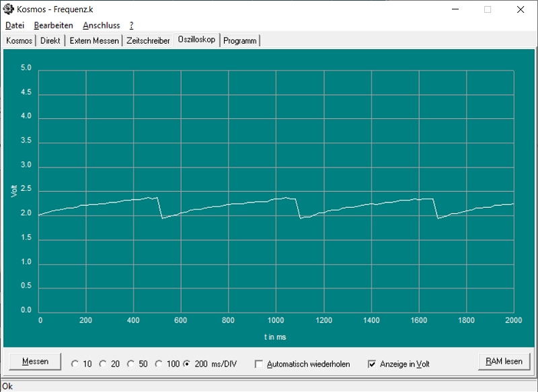Set time base to 50 ms/DIV
This screenshot has width=538, height=392.
[131, 364]
